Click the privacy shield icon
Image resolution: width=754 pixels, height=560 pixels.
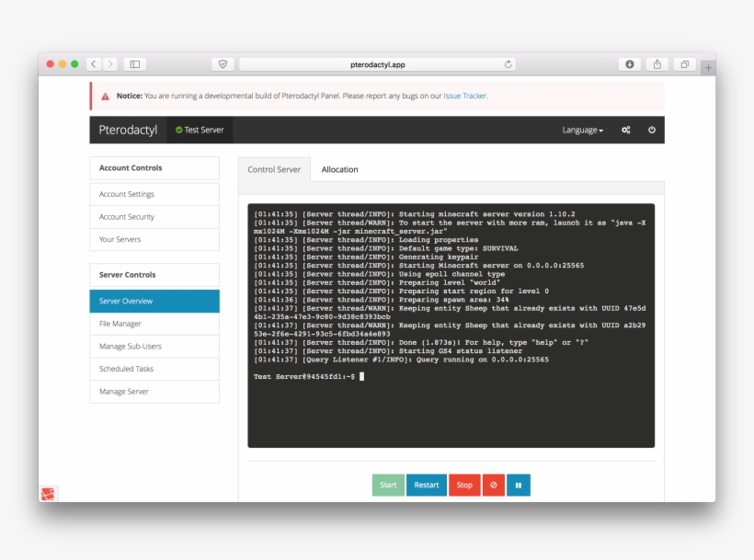[x=223, y=64]
